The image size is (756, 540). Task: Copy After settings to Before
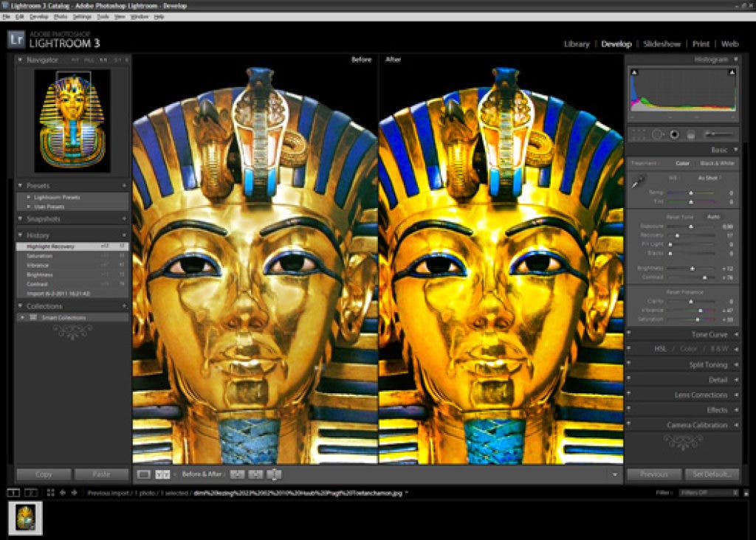coord(255,474)
